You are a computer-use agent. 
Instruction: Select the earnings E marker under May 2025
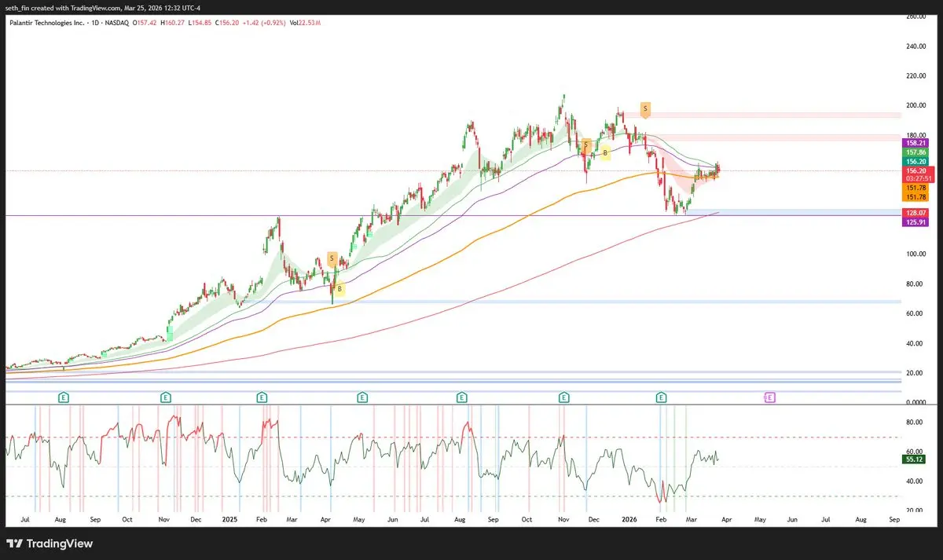[x=361, y=398]
